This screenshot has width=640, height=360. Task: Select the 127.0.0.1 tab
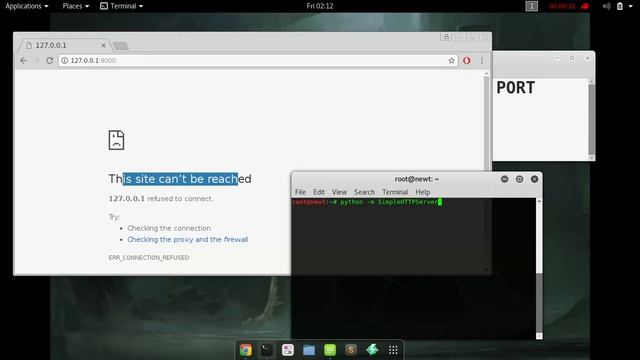(x=65, y=45)
